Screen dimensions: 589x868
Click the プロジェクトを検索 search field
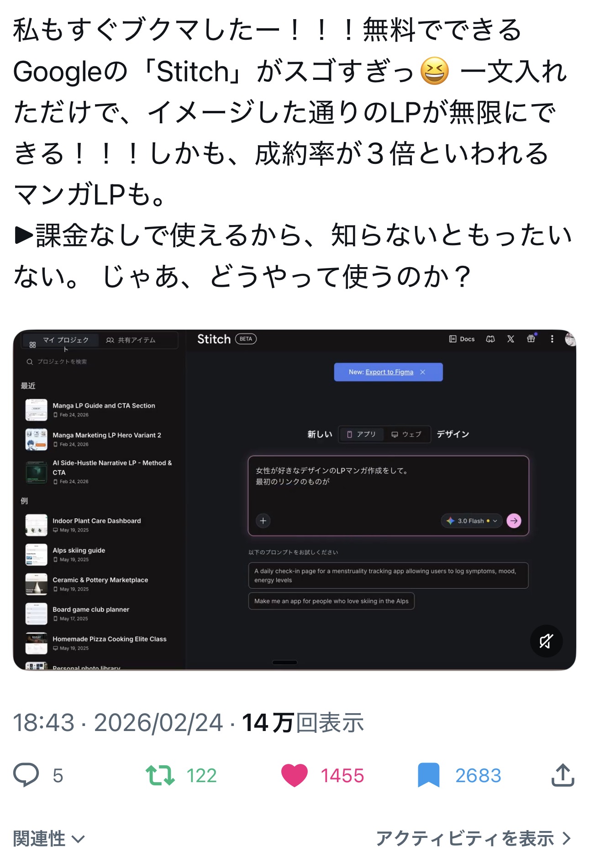pos(101,362)
